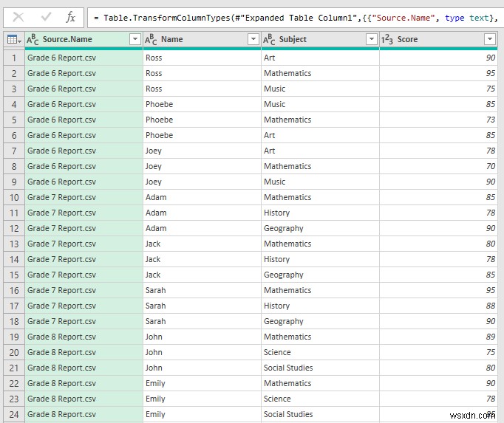Select row number 1

(x=14, y=58)
